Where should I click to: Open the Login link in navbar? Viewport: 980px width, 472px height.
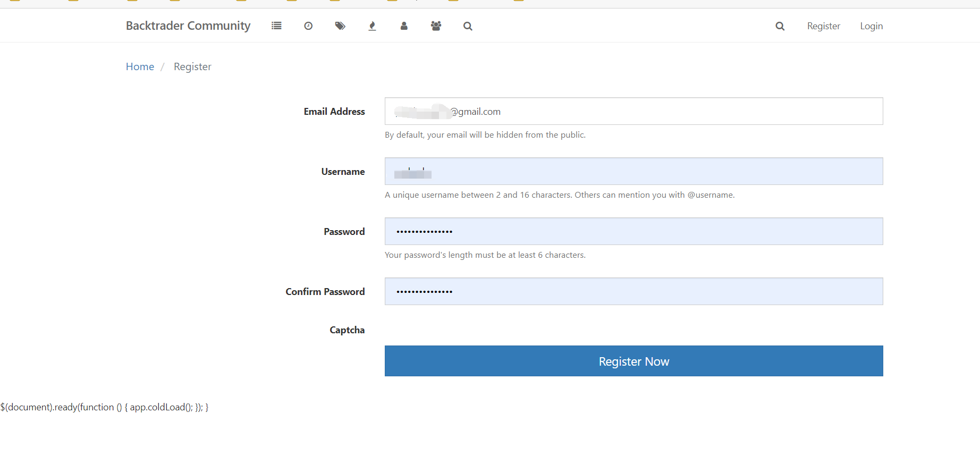(x=871, y=26)
